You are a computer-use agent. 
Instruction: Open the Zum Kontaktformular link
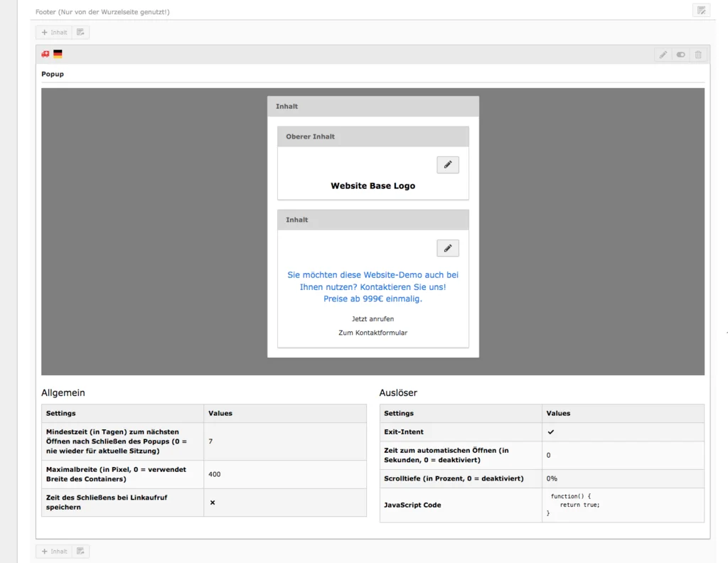(373, 332)
